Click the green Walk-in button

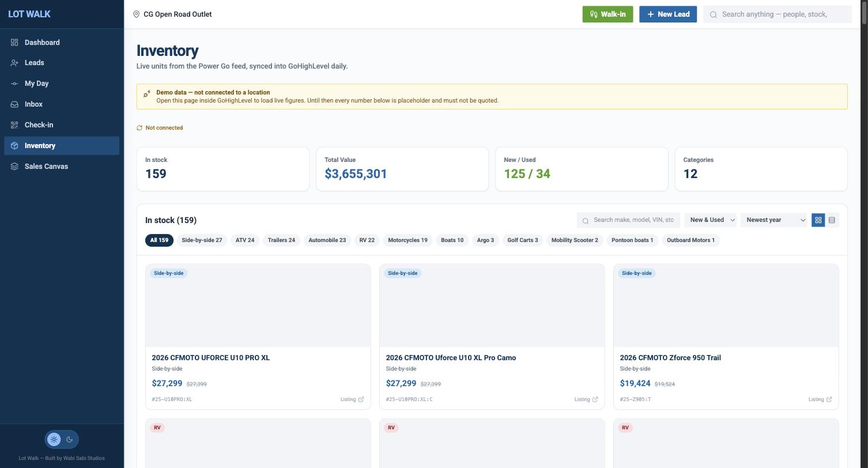(608, 14)
